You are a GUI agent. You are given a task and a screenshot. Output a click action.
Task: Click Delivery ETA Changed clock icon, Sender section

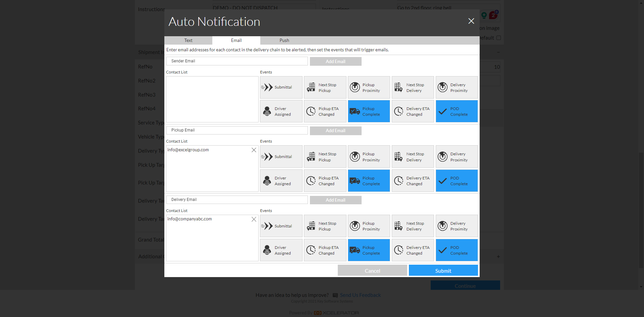tap(399, 111)
